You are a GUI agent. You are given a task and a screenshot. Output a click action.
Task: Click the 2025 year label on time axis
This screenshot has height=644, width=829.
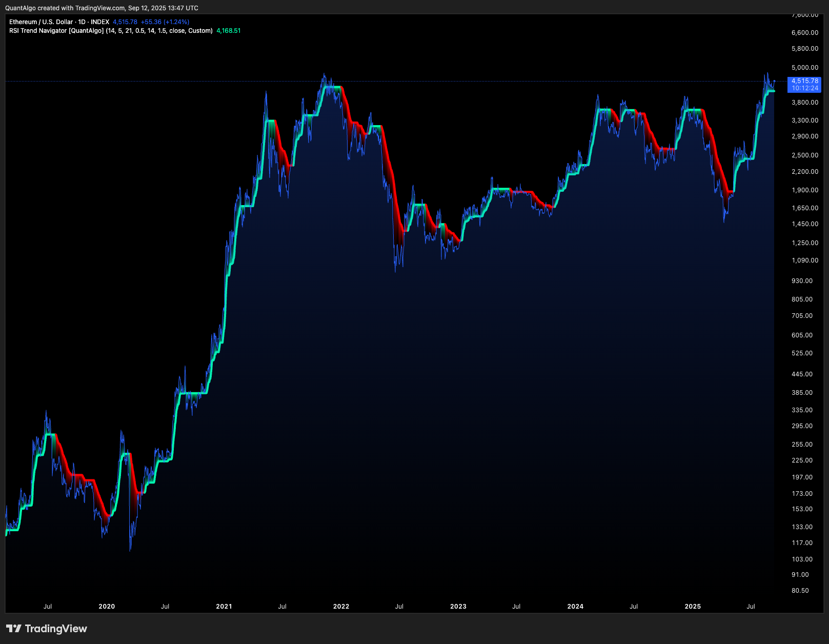coord(693,607)
